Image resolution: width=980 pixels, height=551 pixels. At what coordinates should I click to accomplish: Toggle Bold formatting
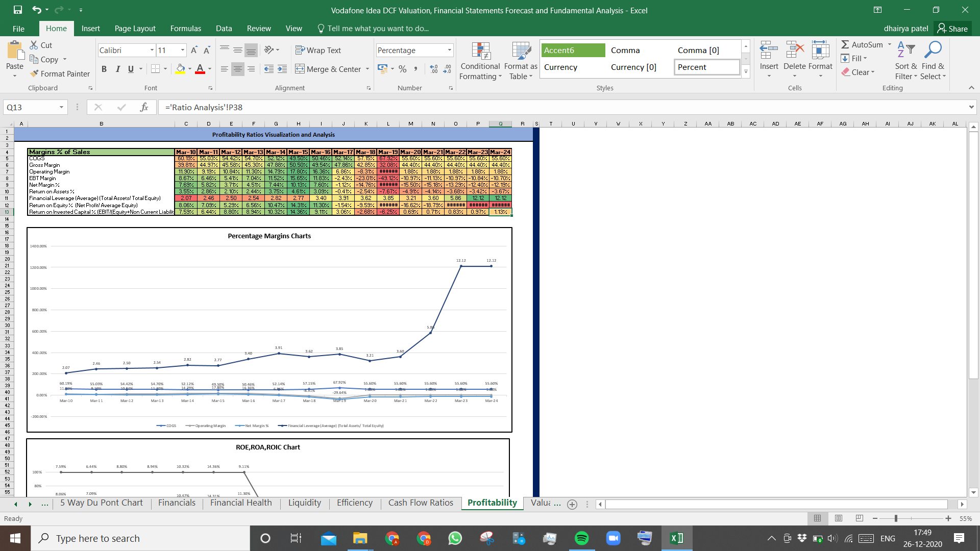pyautogui.click(x=104, y=69)
